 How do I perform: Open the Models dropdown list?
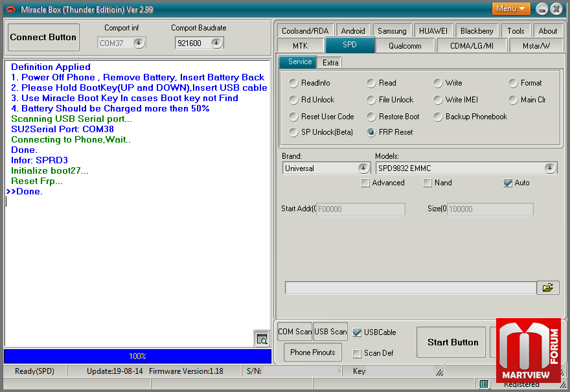pyautogui.click(x=550, y=168)
